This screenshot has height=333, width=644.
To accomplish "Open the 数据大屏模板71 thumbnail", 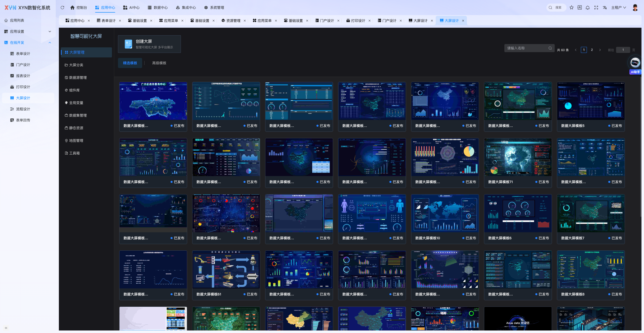I will 518,157.
